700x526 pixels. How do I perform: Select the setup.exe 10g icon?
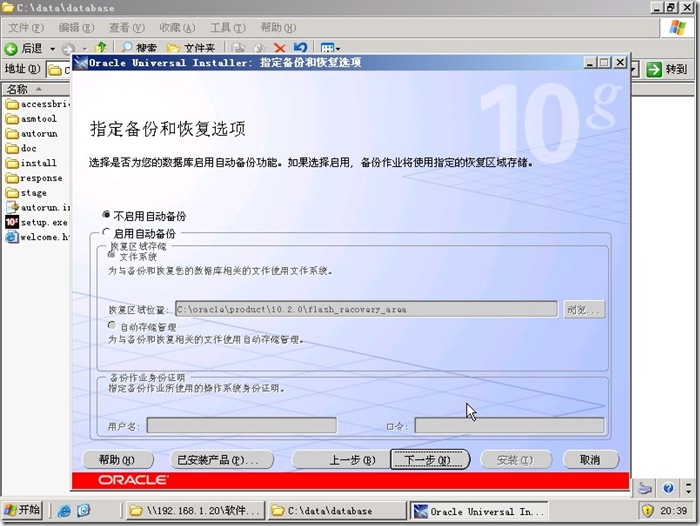[x=12, y=222]
